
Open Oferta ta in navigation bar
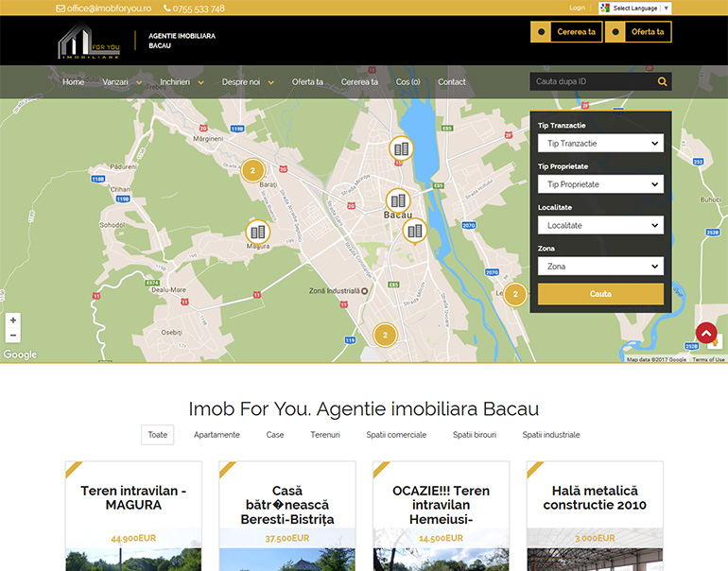[x=307, y=82]
